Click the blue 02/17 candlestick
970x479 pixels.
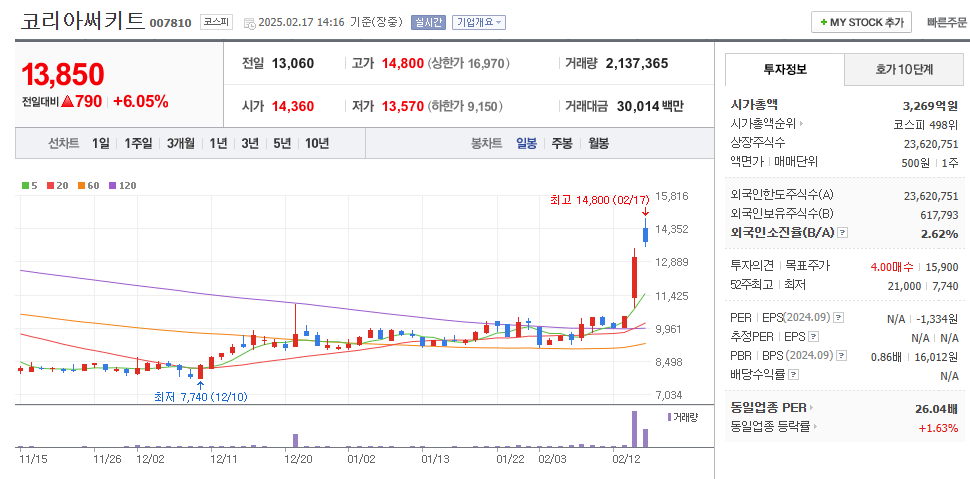(x=645, y=233)
